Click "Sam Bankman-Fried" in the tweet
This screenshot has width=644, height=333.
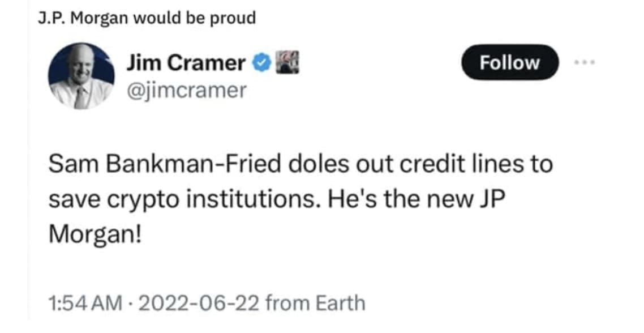click(164, 165)
